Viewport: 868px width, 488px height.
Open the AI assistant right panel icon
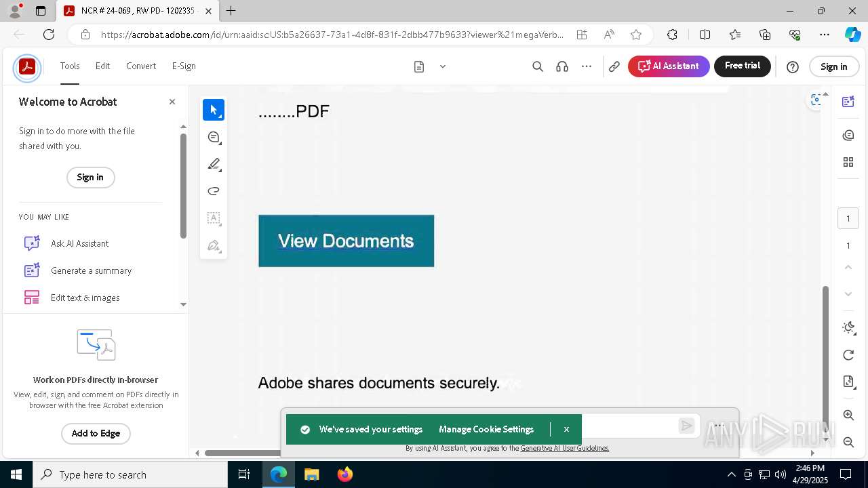848,102
